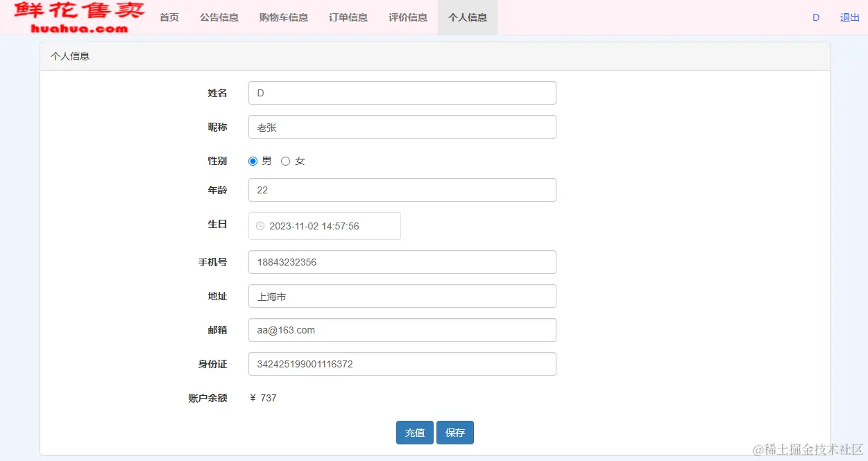Select the 男 gender radio button
This screenshot has height=461, width=868.
253,161
